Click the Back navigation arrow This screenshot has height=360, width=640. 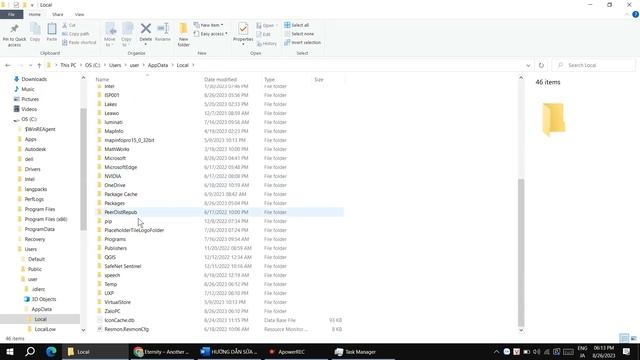(x=8, y=65)
